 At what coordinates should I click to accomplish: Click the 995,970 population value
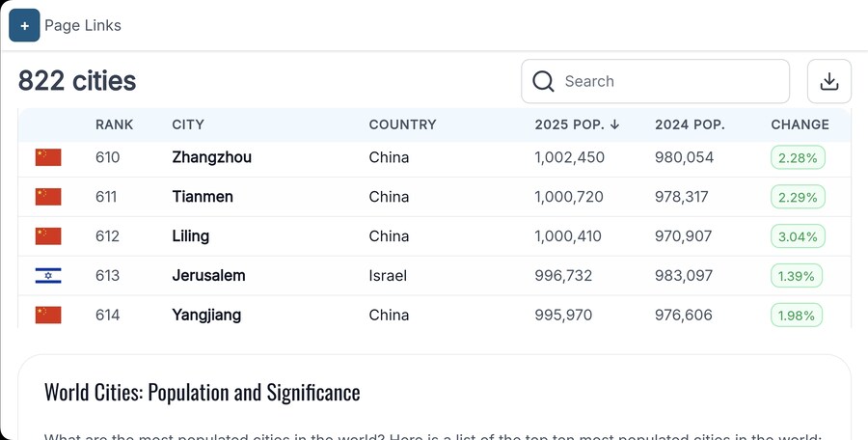coord(563,315)
